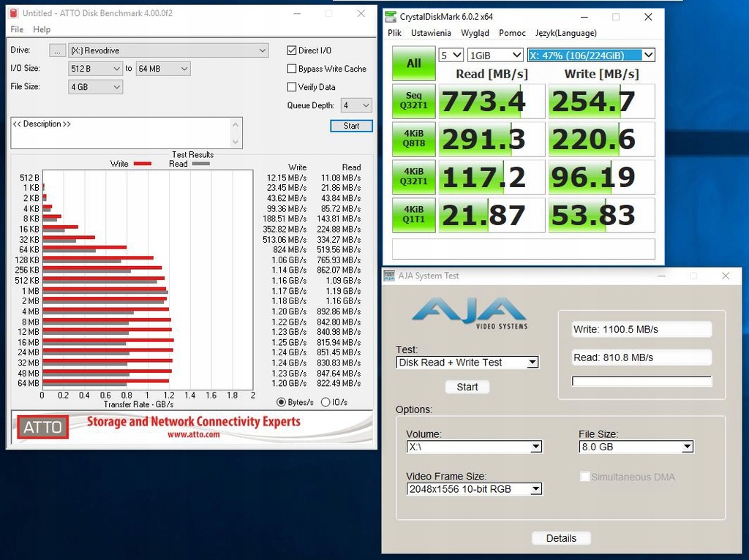This screenshot has width=749, height=560.
Task: Click the ATTO write value 12.15 MB/s
Action: 287,178
